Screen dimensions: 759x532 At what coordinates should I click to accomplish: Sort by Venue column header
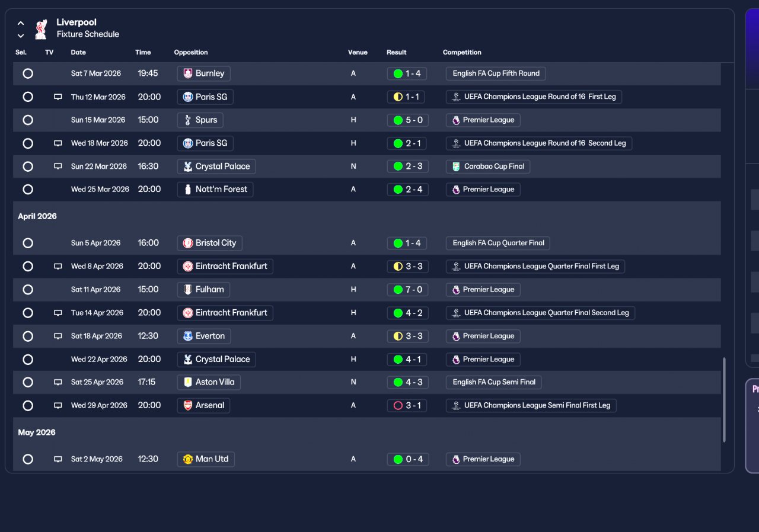[358, 52]
